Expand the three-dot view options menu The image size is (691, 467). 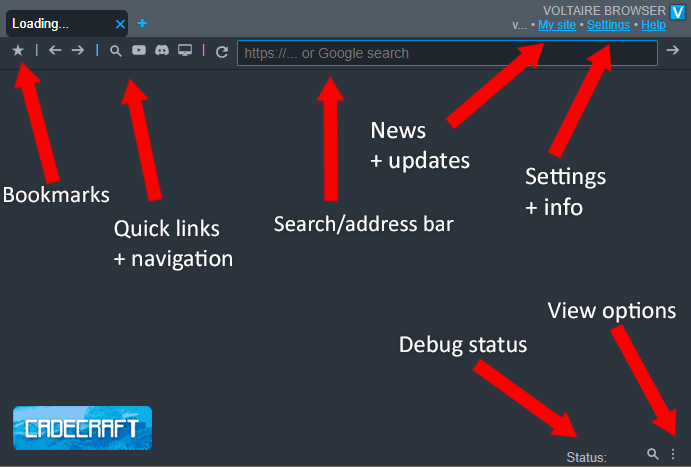pyautogui.click(x=673, y=454)
